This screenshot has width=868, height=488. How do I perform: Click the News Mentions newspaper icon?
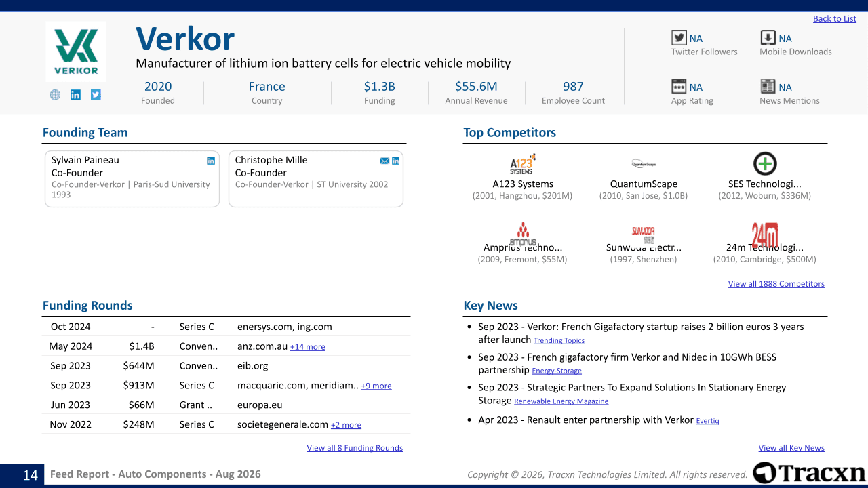pos(768,87)
